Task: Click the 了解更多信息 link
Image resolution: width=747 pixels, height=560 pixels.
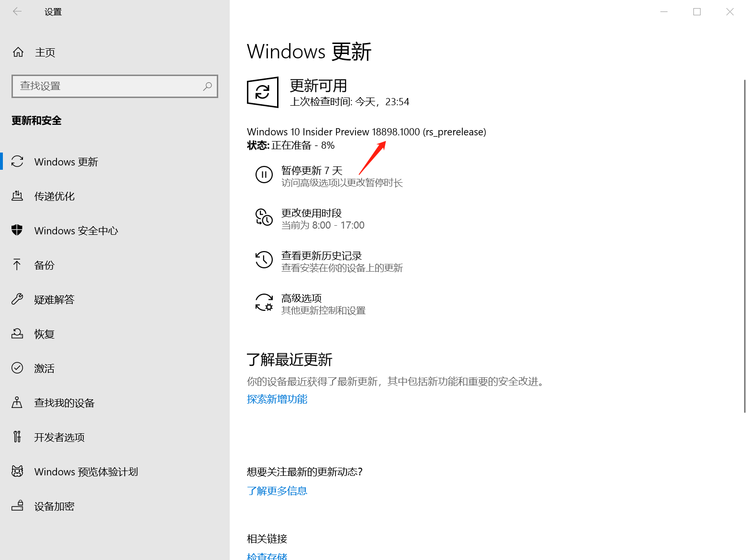Action: click(277, 491)
